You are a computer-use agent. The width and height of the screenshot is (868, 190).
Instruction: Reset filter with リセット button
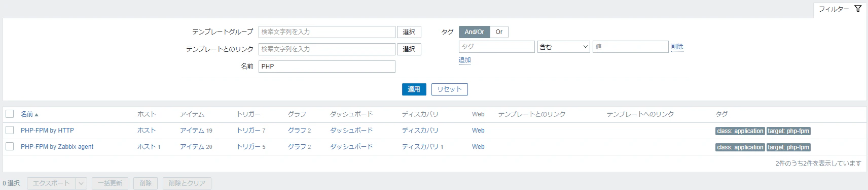[449, 89]
